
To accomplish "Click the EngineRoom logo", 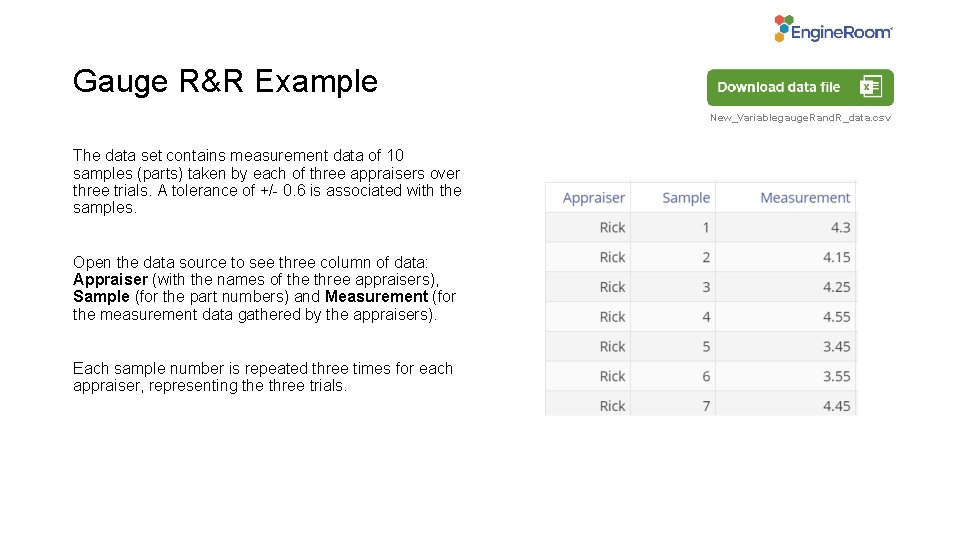I will click(833, 29).
